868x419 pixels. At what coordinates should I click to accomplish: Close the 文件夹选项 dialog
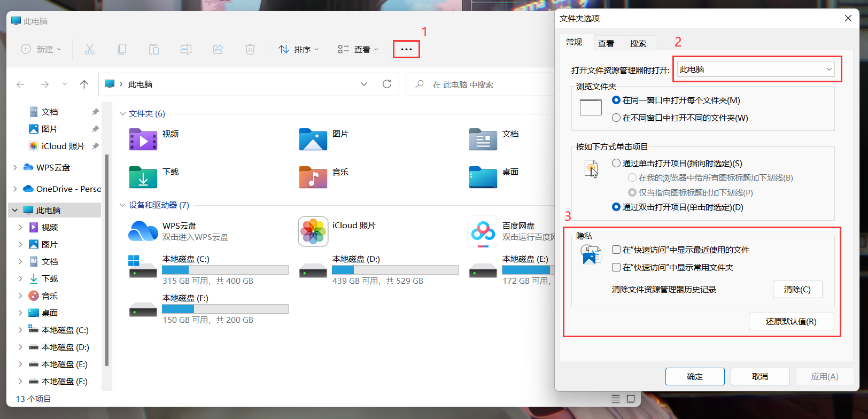point(848,18)
